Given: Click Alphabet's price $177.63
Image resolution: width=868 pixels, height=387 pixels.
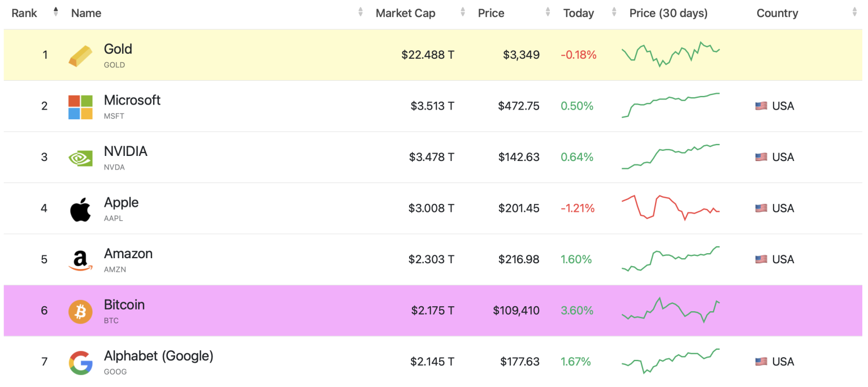Looking at the screenshot, I should pos(519,362).
